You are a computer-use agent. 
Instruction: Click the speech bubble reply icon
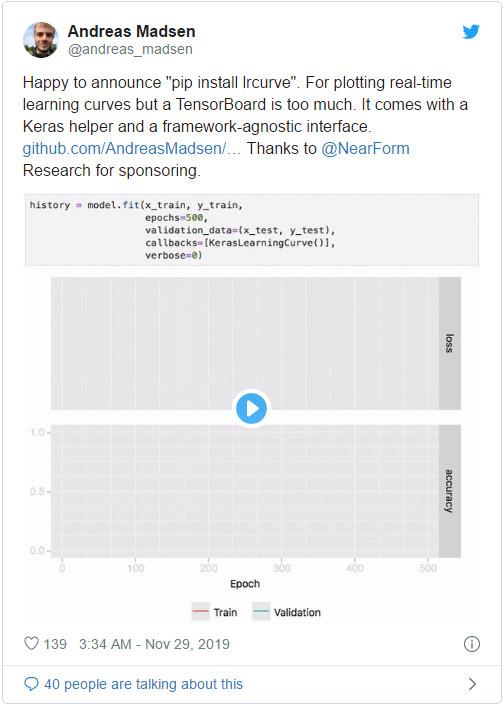pos(31,684)
